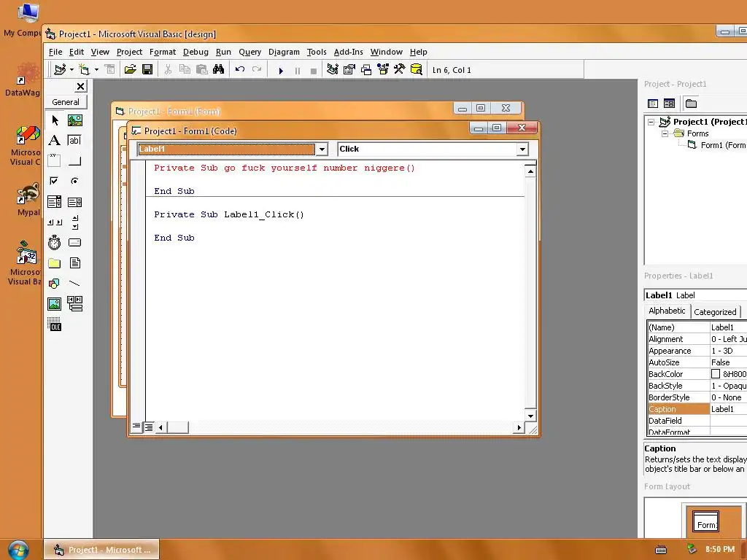The height and width of the screenshot is (560, 747).
Task: Open the Add-Ins menu
Action: point(348,52)
